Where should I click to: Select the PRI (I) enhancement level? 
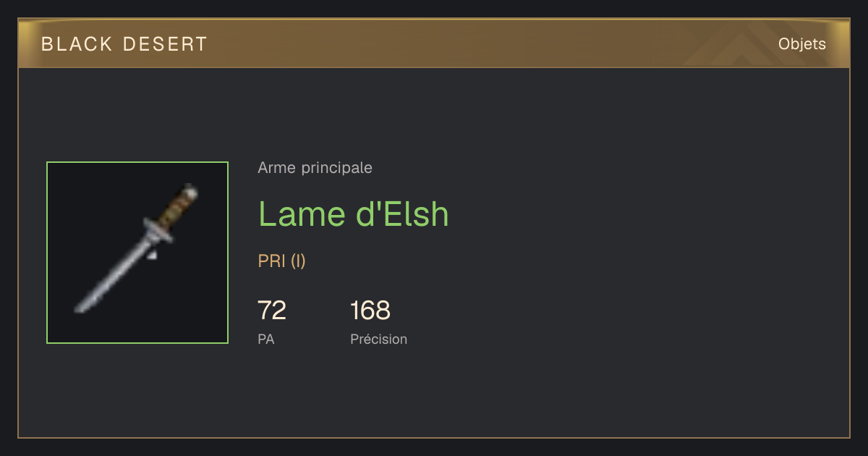coord(281,261)
